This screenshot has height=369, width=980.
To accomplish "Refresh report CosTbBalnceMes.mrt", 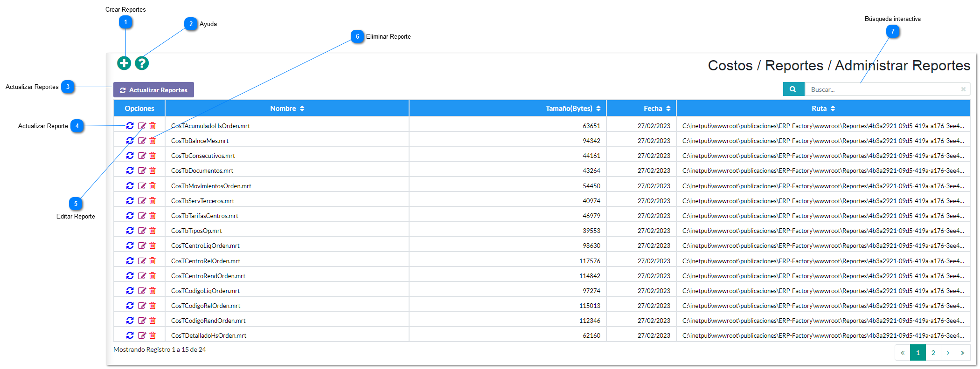I will tap(130, 141).
